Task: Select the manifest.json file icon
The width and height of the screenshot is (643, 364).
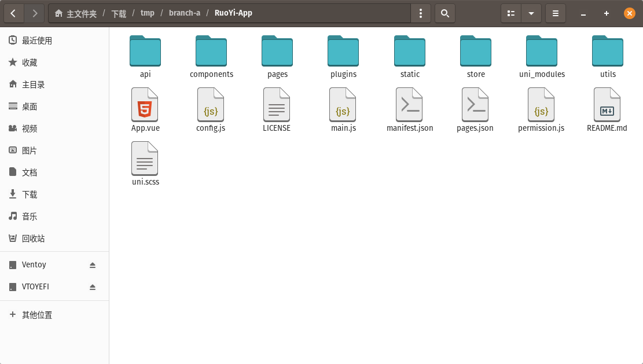Action: [x=409, y=105]
